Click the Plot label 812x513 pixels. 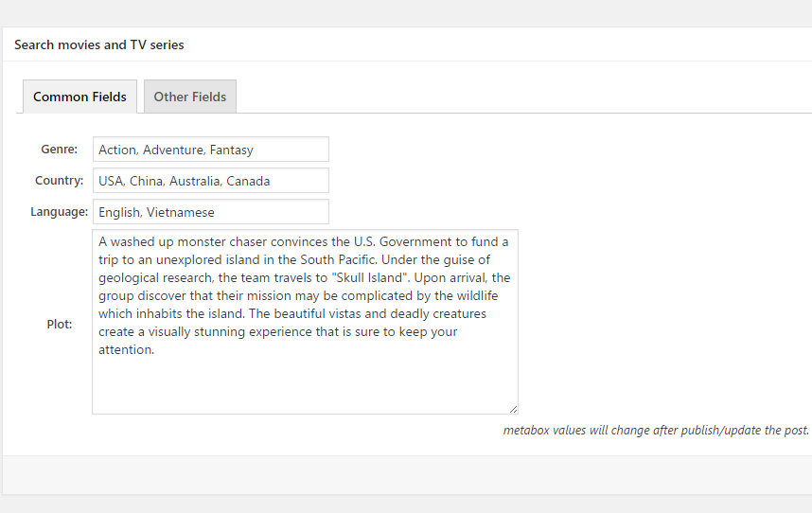pos(60,324)
